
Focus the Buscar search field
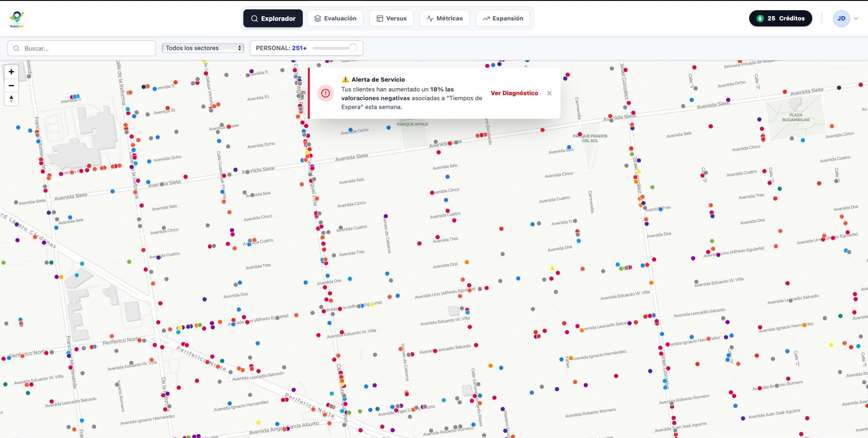[86, 48]
